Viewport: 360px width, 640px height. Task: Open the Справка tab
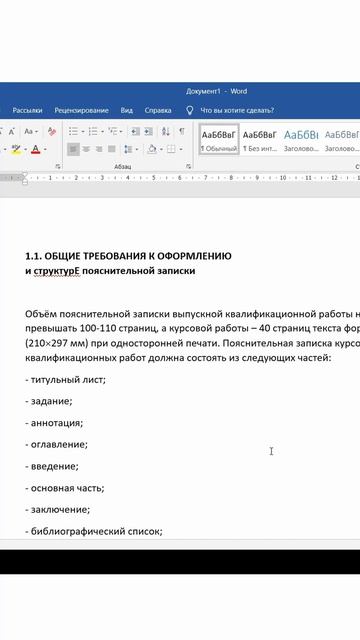click(158, 110)
